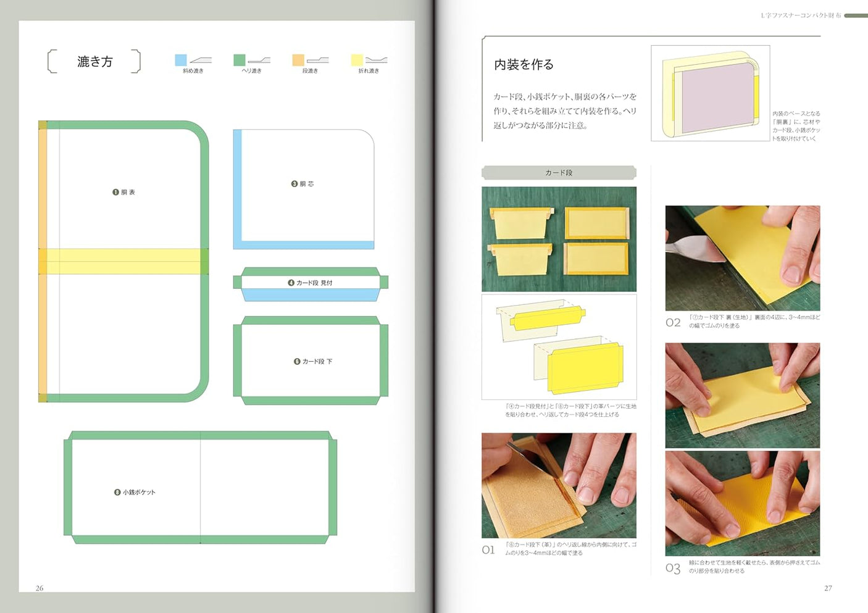Select the ヘリ漉き green legend icon

(x=240, y=60)
